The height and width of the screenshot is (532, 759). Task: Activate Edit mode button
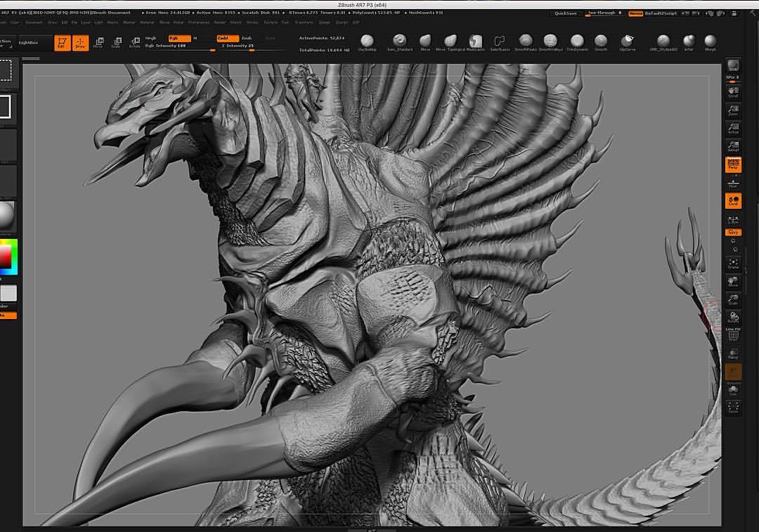(x=62, y=43)
